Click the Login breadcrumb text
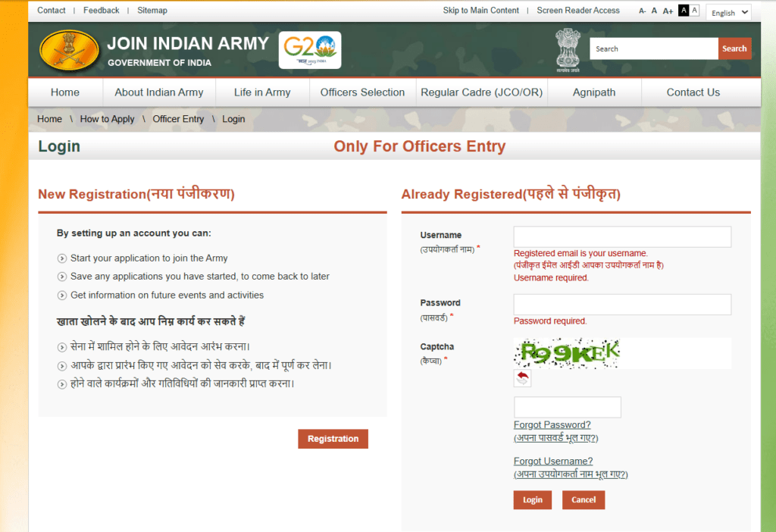 [233, 119]
